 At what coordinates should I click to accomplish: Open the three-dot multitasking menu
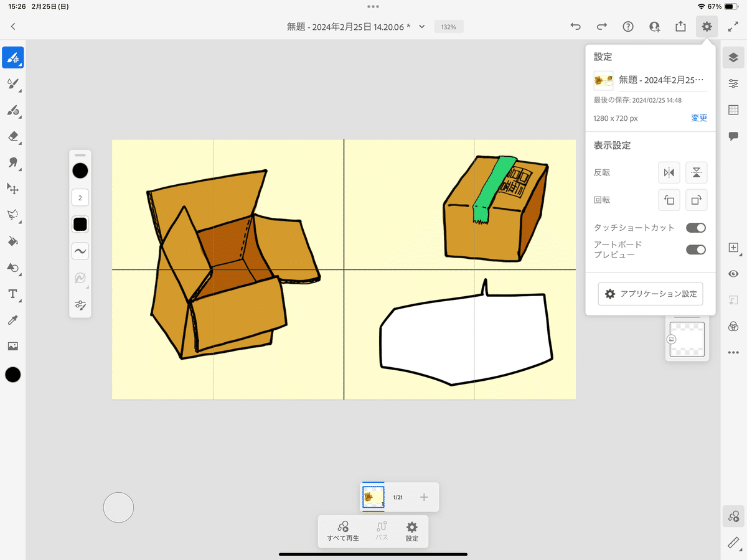click(x=373, y=6)
